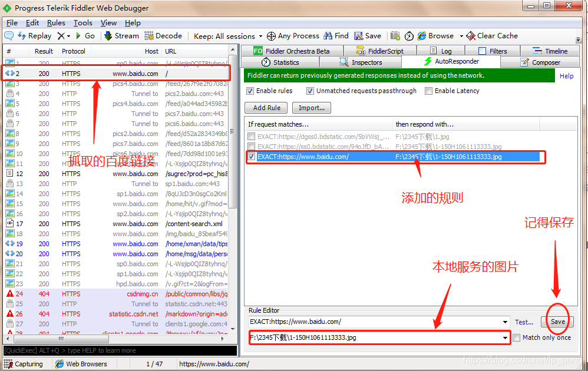Select session 17 content-search.xml row
588x371 pixels.
pos(116,224)
